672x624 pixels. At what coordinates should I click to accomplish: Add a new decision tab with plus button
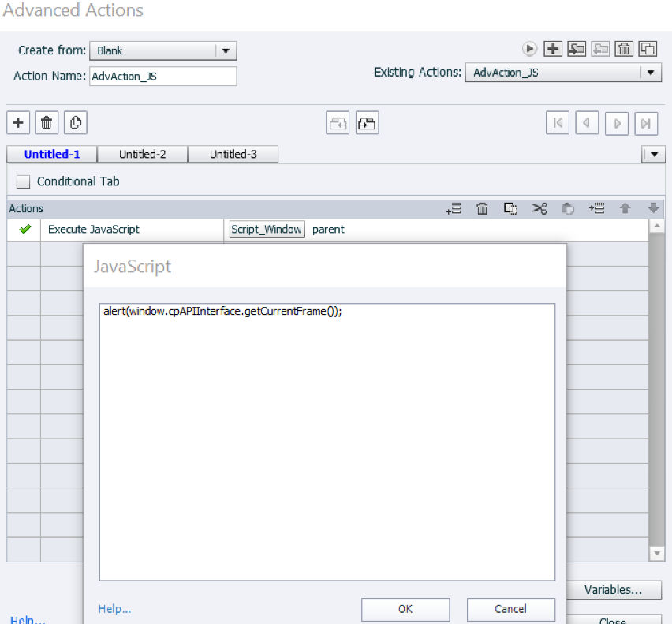18,123
